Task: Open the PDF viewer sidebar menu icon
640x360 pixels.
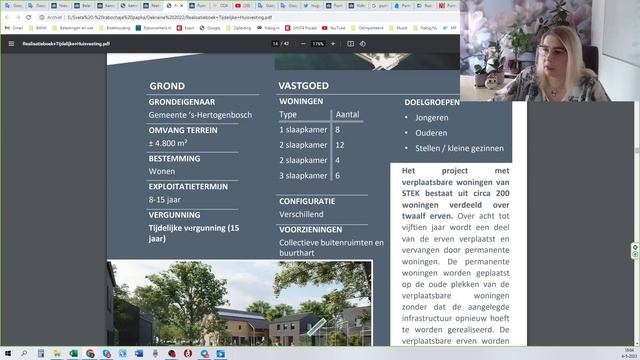Action: pos(11,44)
